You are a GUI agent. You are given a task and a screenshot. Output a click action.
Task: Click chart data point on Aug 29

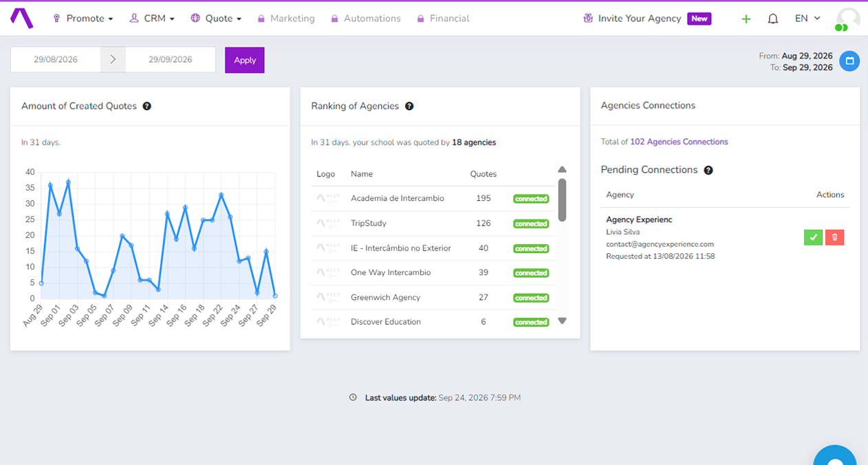tap(41, 283)
